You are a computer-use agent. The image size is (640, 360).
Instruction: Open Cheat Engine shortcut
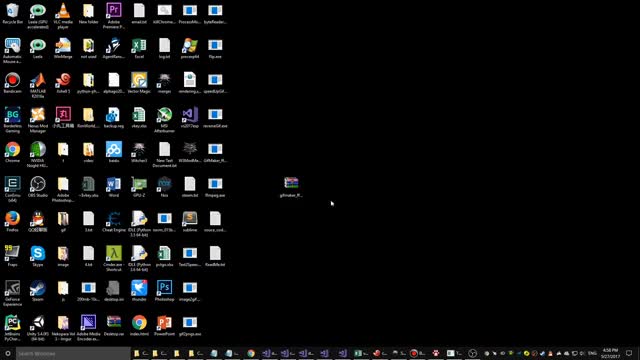tap(113, 222)
